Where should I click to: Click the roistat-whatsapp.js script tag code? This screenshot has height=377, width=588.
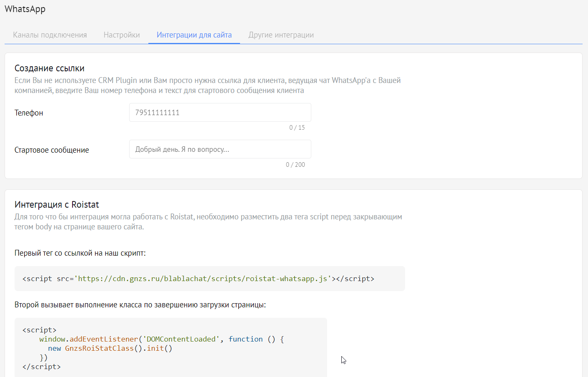point(198,279)
